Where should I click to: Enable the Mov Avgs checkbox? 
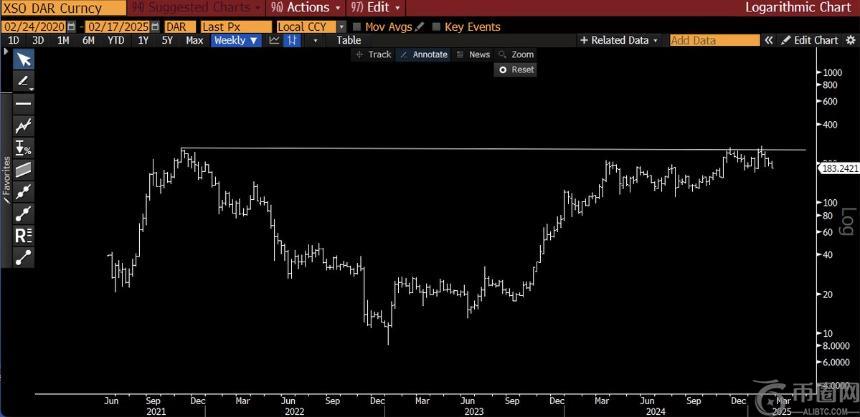click(358, 26)
